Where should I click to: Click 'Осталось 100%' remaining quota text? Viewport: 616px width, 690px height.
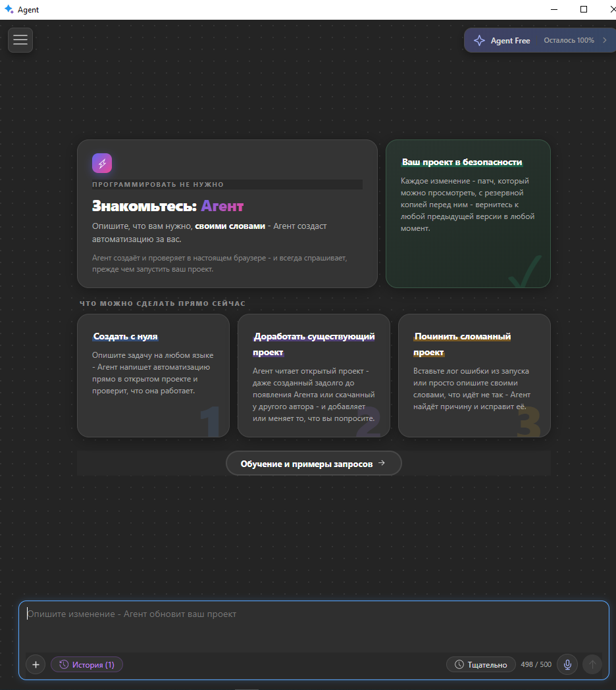[569, 40]
